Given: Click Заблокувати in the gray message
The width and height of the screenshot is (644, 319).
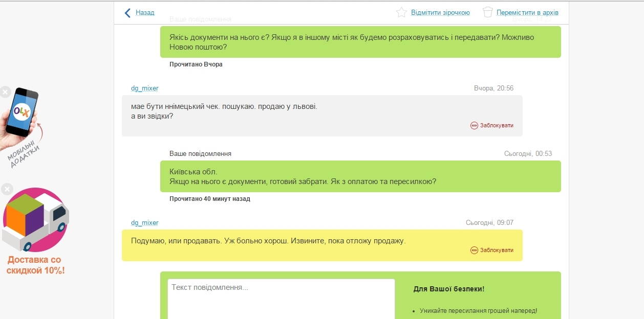Looking at the screenshot, I should coord(497,125).
